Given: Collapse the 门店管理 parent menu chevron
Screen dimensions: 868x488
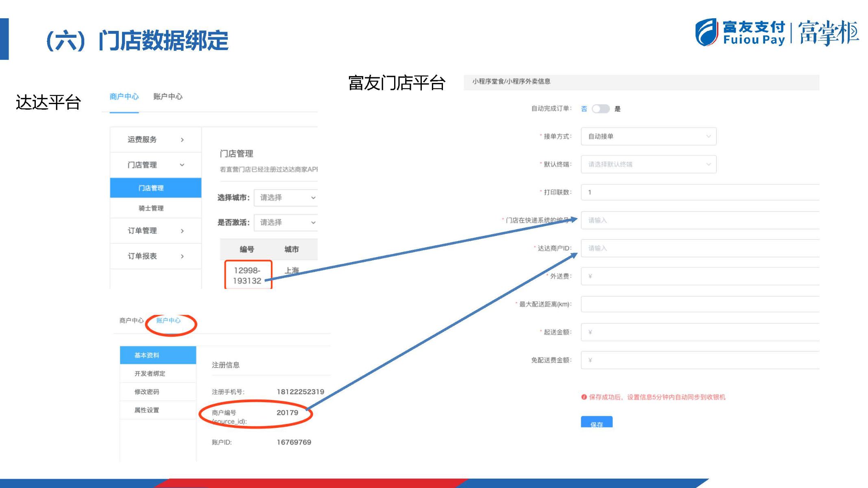Looking at the screenshot, I should pos(182,165).
